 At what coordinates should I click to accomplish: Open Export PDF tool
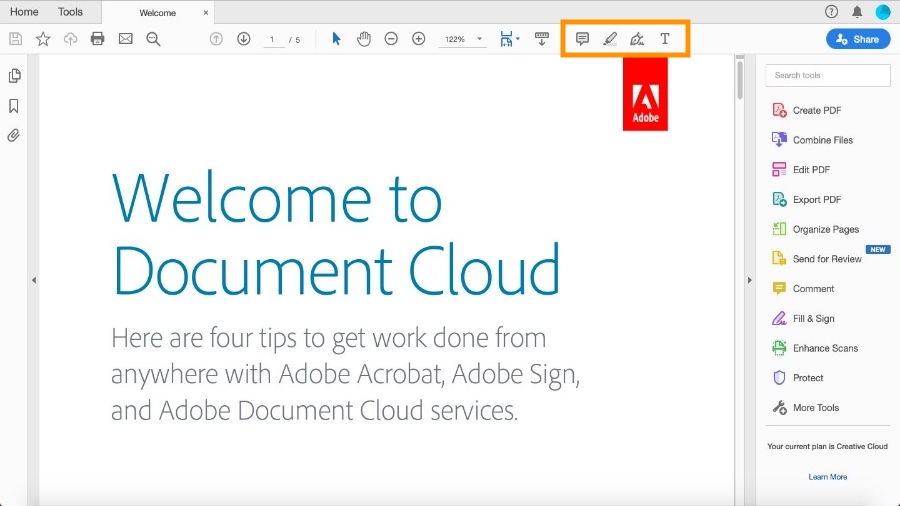coord(806,199)
